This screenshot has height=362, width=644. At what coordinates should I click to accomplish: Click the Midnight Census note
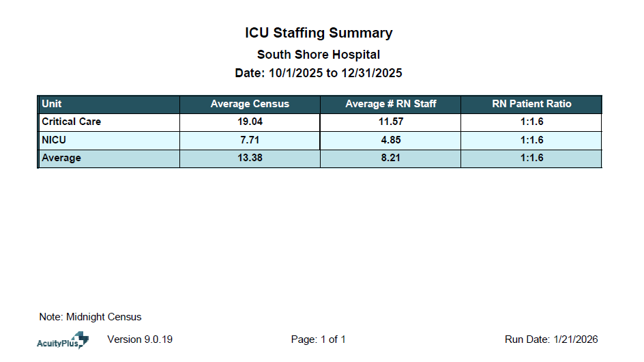click(90, 317)
